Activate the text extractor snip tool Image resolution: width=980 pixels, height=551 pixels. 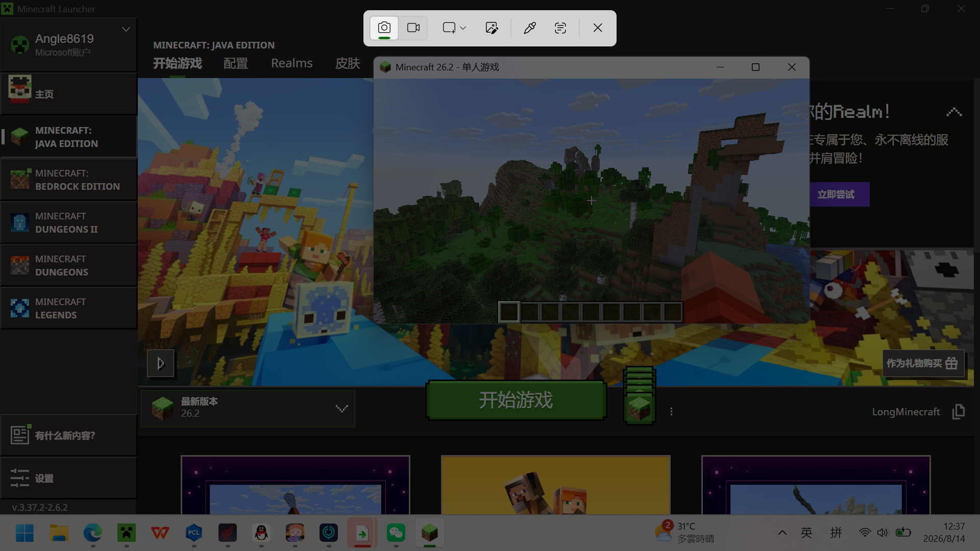click(560, 28)
